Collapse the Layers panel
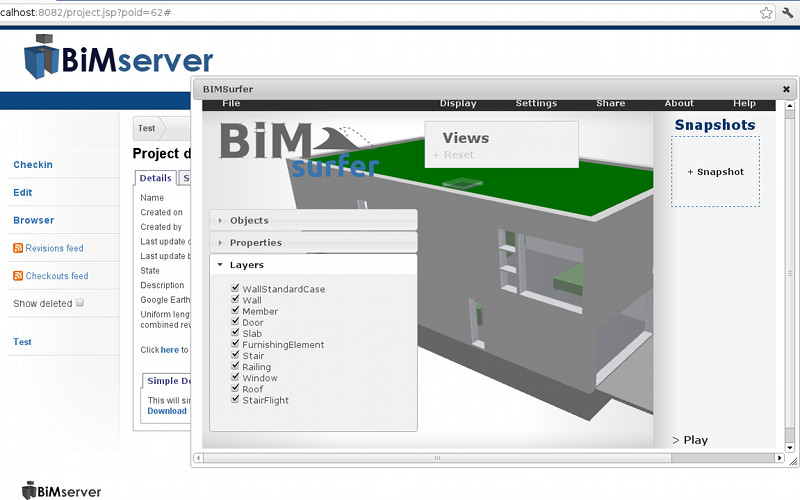Viewport: 800px width, 500px height. 313,265
